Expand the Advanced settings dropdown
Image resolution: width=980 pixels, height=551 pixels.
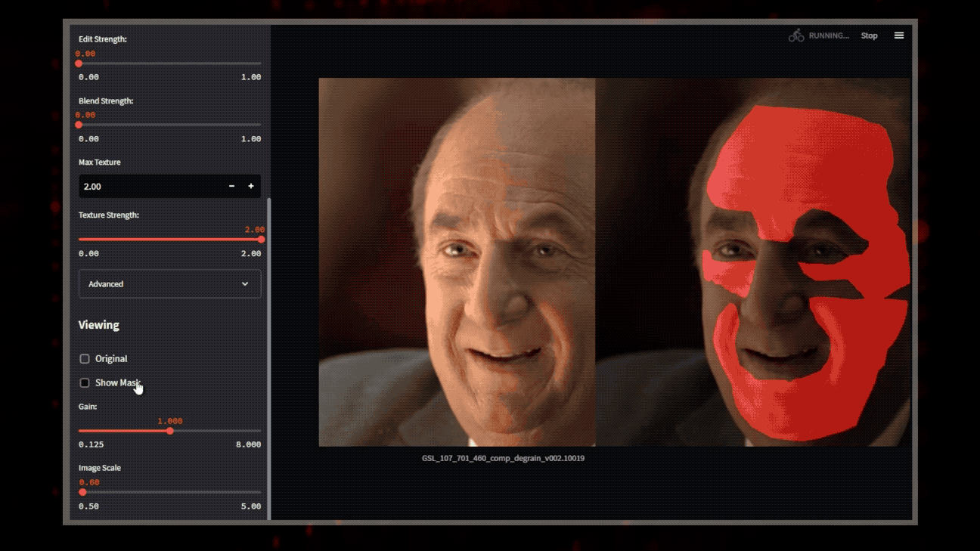[x=169, y=283]
